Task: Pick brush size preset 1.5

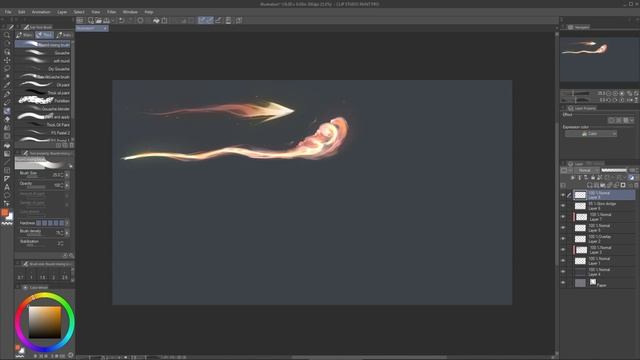Action: pyautogui.click(x=42, y=277)
